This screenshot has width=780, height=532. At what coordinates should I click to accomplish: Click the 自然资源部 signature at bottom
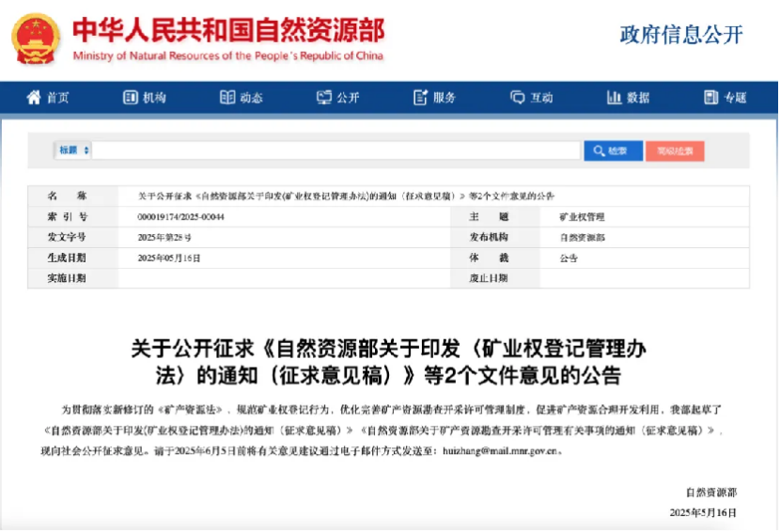coord(711,493)
